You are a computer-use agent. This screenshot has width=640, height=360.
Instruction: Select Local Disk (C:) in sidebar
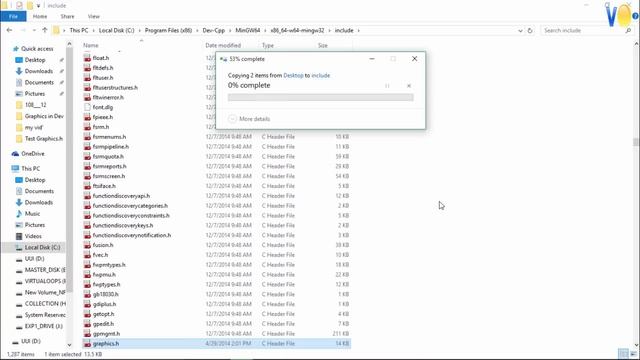click(x=42, y=248)
